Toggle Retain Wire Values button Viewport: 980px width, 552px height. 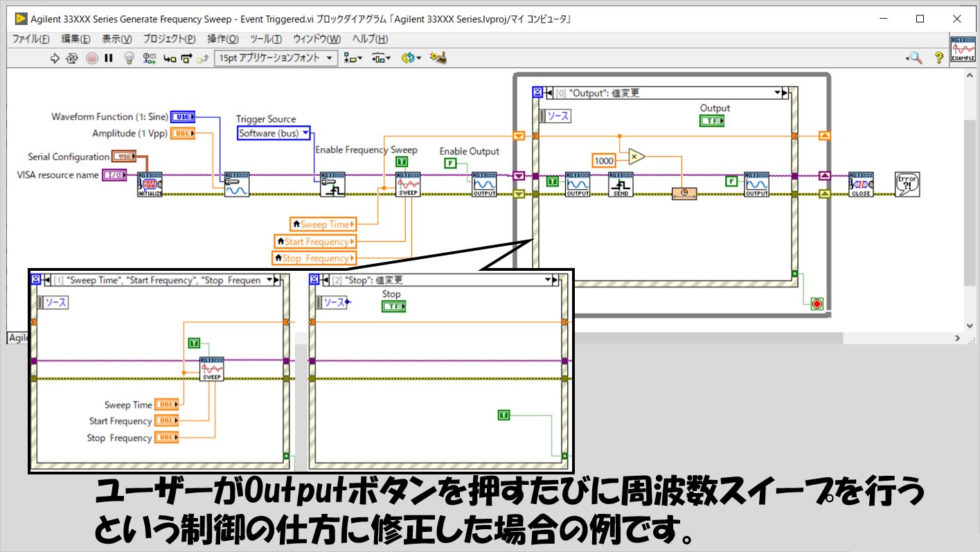[149, 59]
